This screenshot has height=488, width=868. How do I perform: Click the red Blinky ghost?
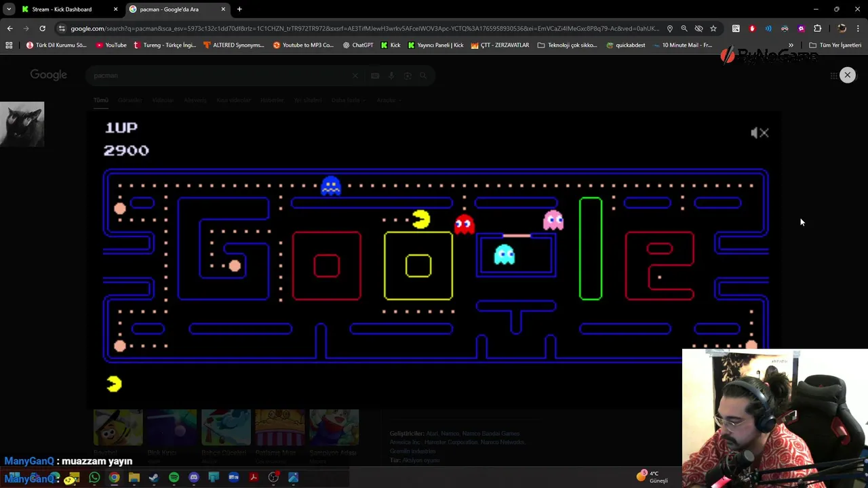[x=464, y=224]
